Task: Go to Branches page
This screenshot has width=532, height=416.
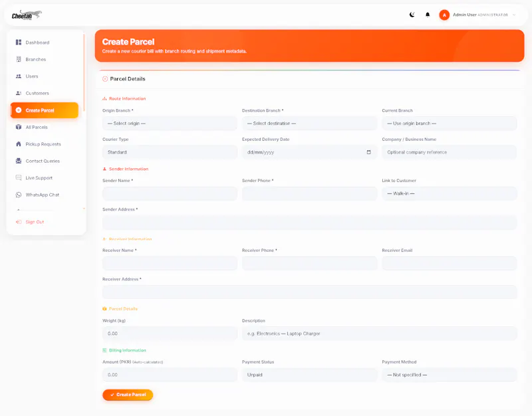Action: click(x=45, y=59)
